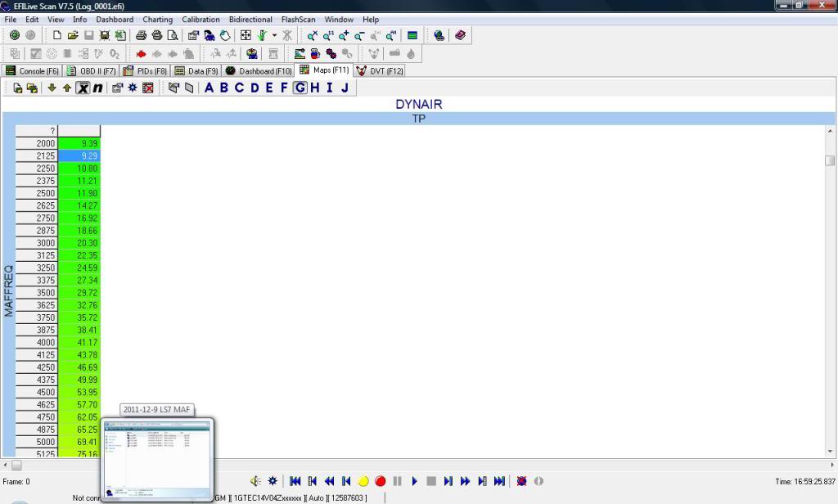Viewport: 838px width, 504px height.
Task: Click the up arrow map icon
Action: [67, 88]
